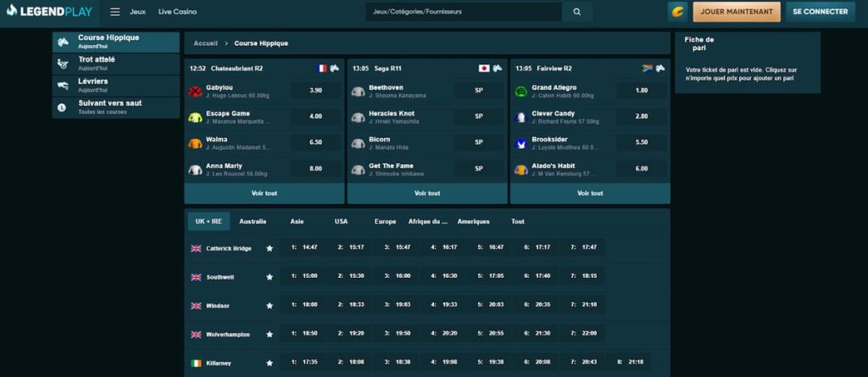Click the Jouer Maintenant button

tap(737, 12)
